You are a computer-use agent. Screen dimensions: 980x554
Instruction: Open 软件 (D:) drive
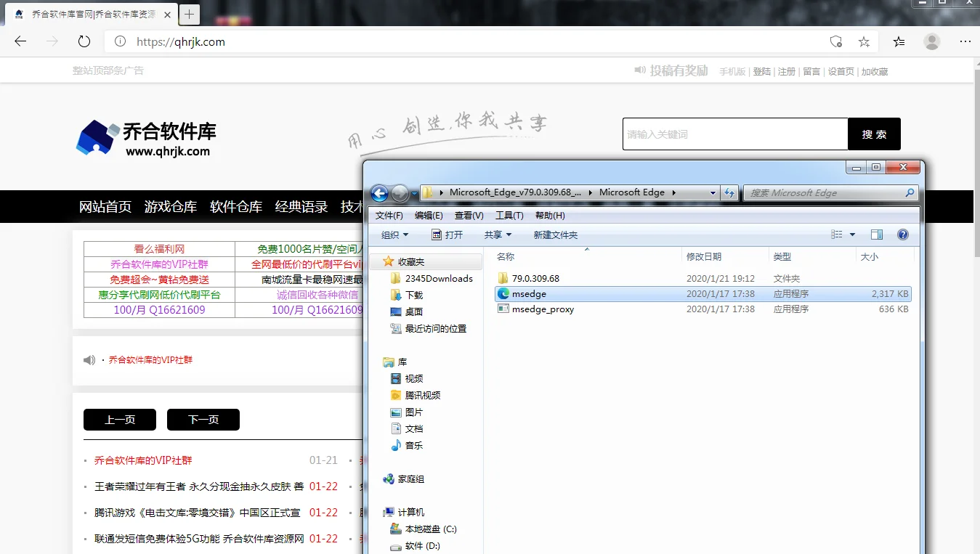416,545
